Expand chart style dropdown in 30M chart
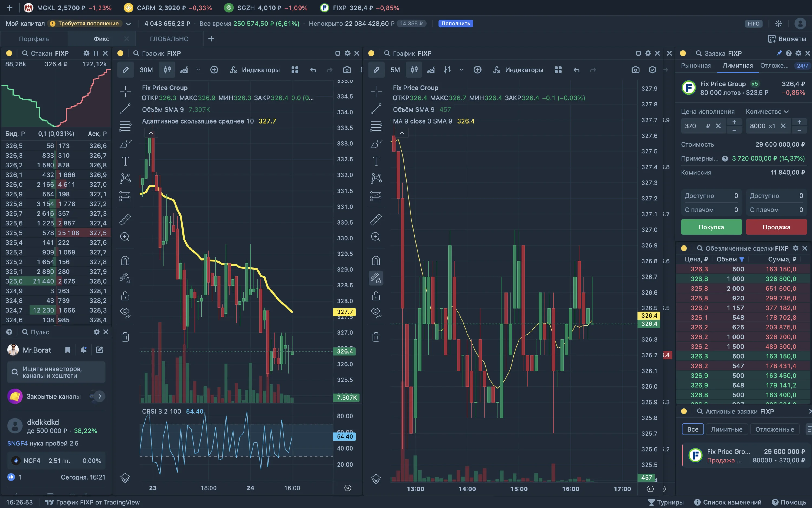Screen dimensions: 812x508 pyautogui.click(x=198, y=70)
